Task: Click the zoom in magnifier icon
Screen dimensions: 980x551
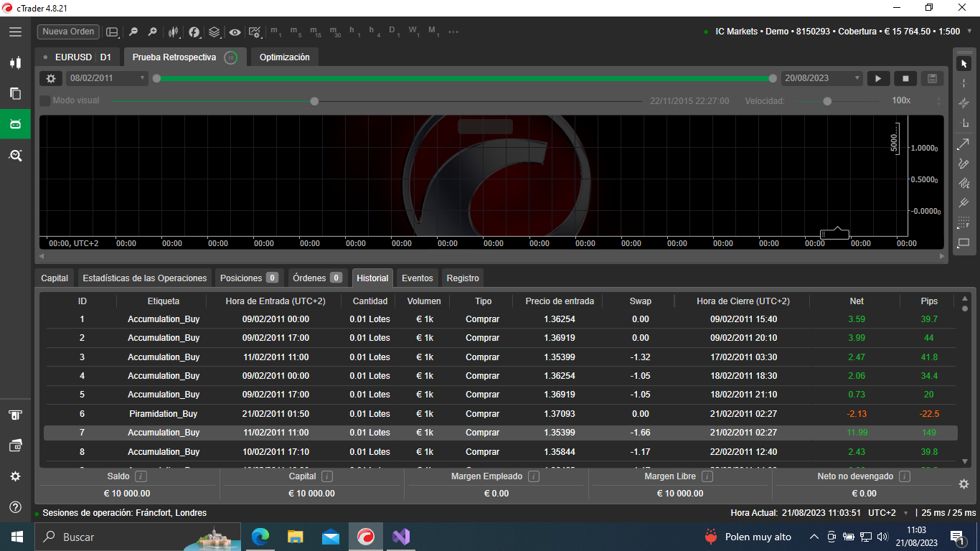Action: point(152,32)
